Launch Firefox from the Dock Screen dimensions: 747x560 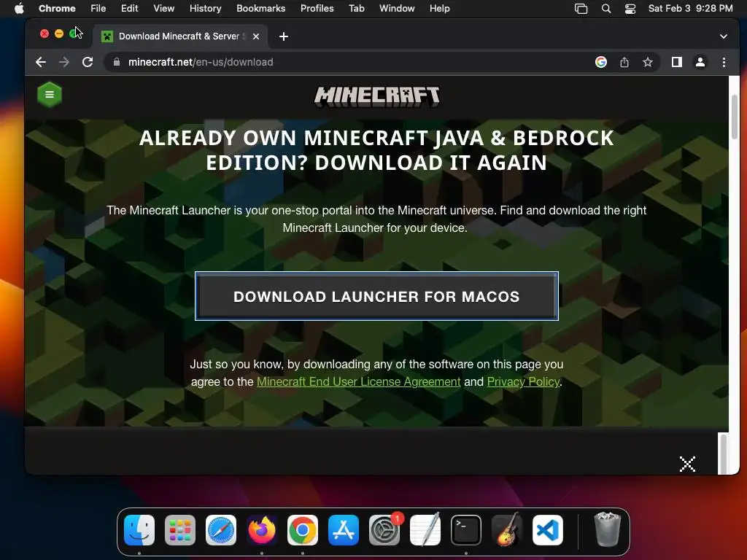262,530
